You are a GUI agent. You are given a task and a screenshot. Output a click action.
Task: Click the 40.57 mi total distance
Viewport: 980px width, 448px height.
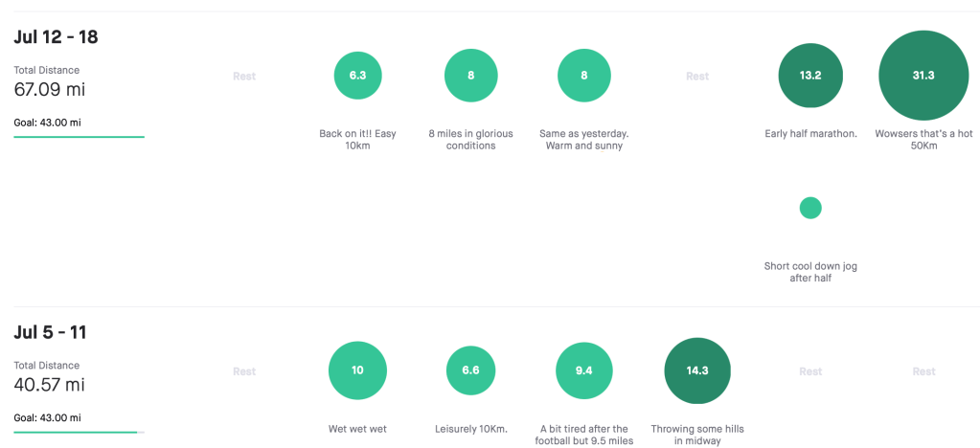49,385
